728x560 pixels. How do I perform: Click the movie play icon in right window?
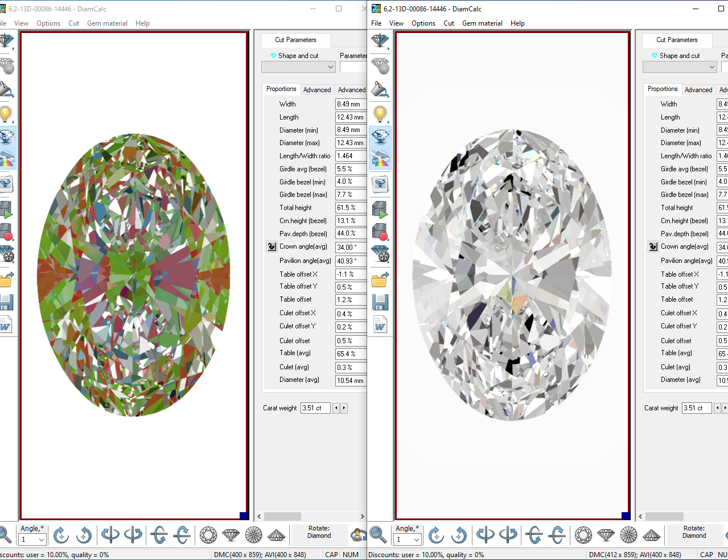pyautogui.click(x=380, y=209)
